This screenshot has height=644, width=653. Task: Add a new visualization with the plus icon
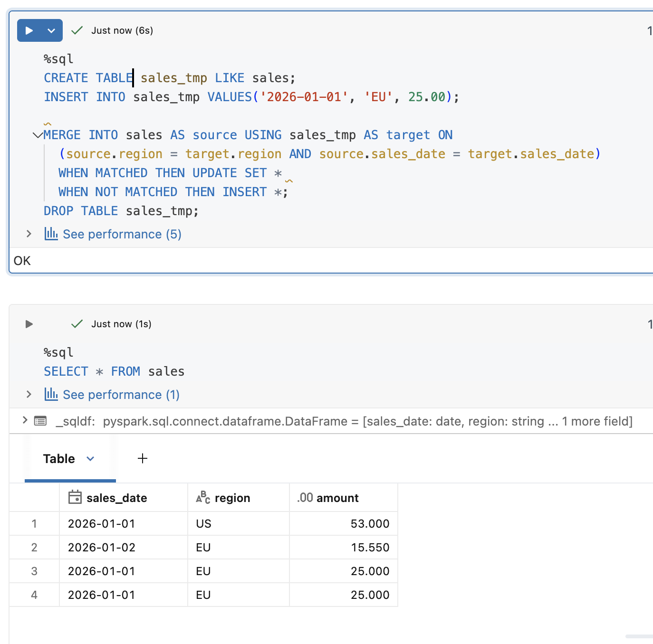tap(143, 458)
